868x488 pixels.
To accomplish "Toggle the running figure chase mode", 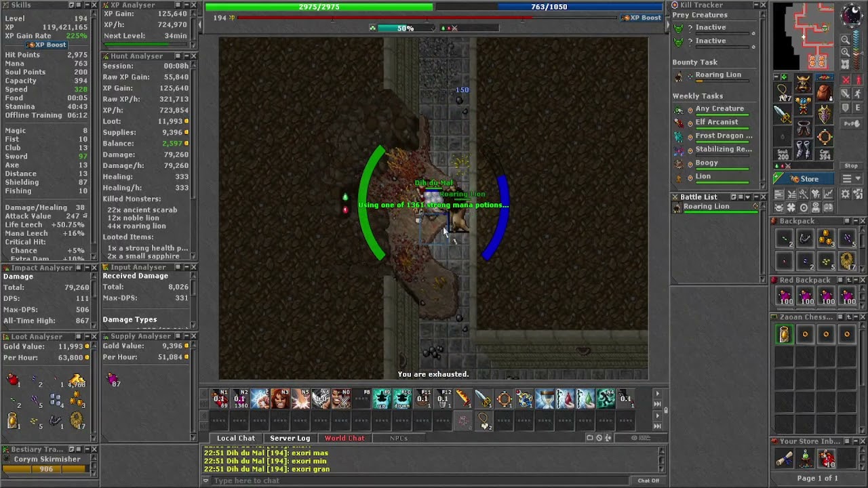I will pos(858,94).
